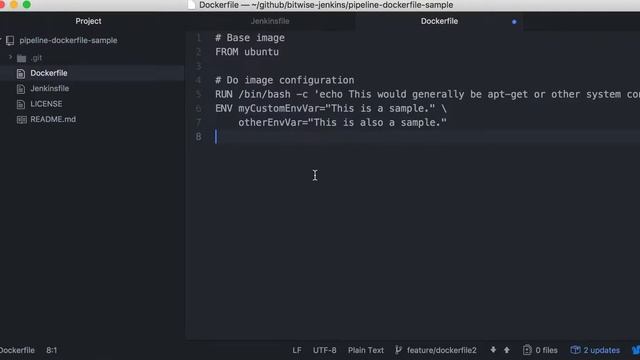Click the repository icon beside pipeline-dockerfile-sample
Screen dimensions: 640x360
10,40
